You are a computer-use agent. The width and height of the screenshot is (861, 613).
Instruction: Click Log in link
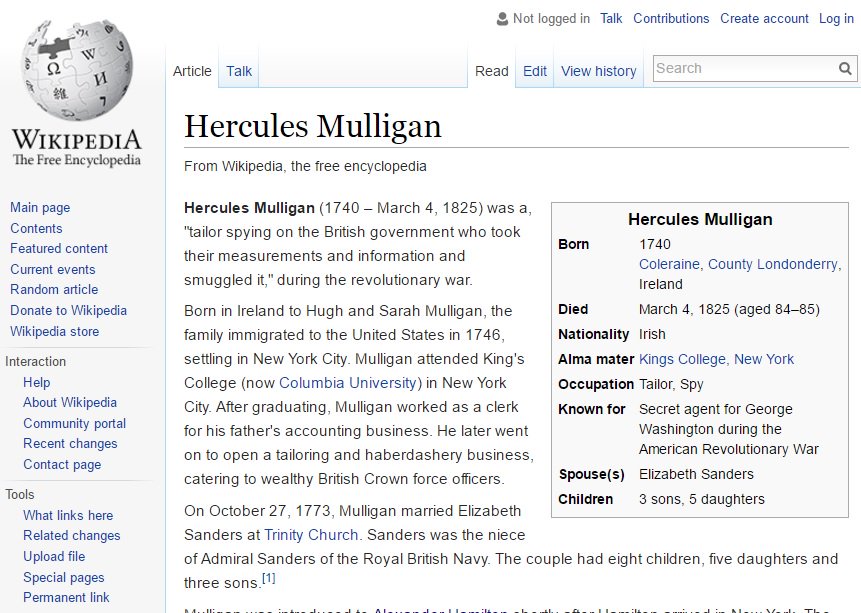coord(836,19)
